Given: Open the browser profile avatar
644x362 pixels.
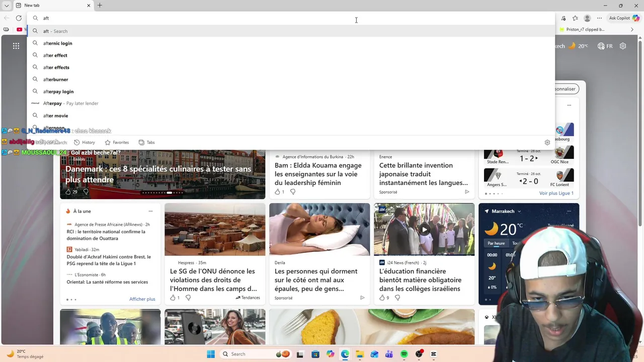Looking at the screenshot, I should [587, 18].
